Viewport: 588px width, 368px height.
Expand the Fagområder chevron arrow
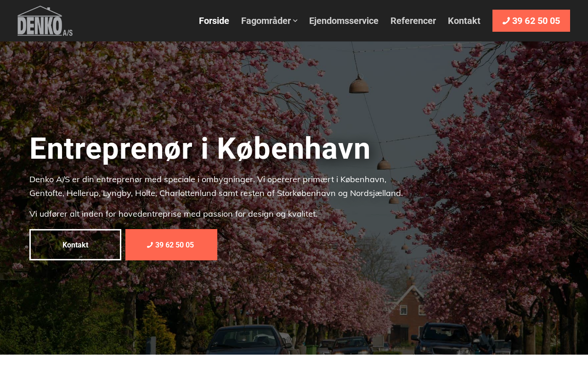point(295,21)
